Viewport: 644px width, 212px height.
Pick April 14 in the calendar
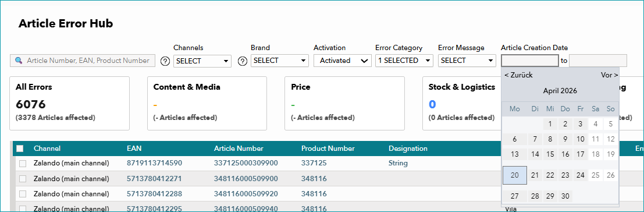coord(535,154)
